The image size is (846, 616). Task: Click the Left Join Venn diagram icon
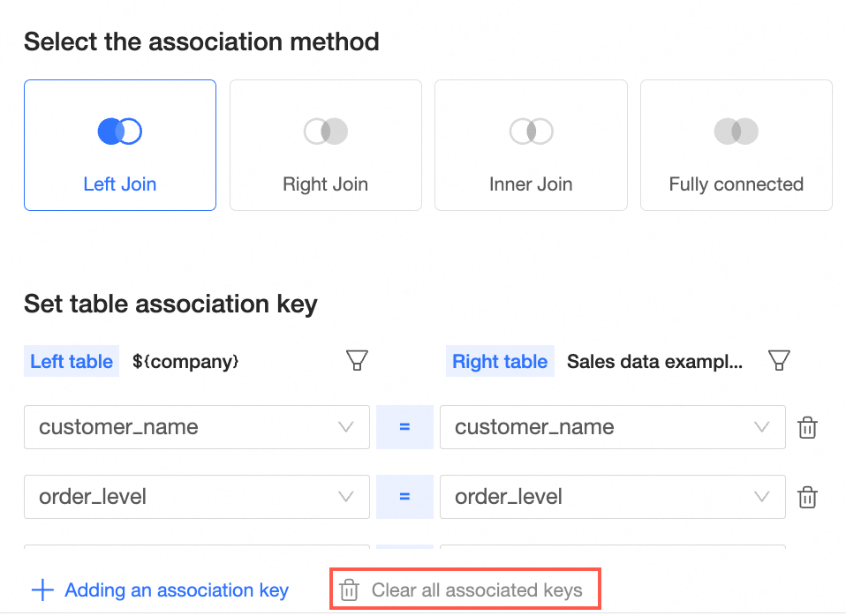(x=120, y=131)
